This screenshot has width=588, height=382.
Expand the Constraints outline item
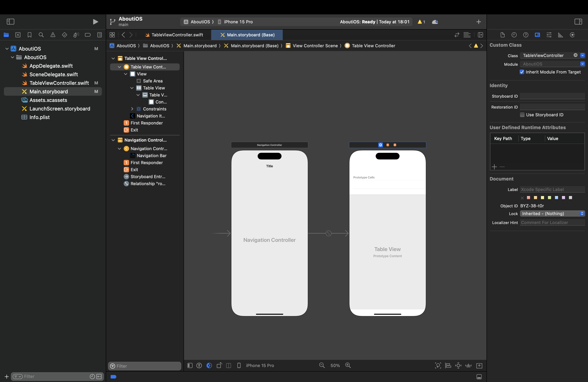point(132,109)
